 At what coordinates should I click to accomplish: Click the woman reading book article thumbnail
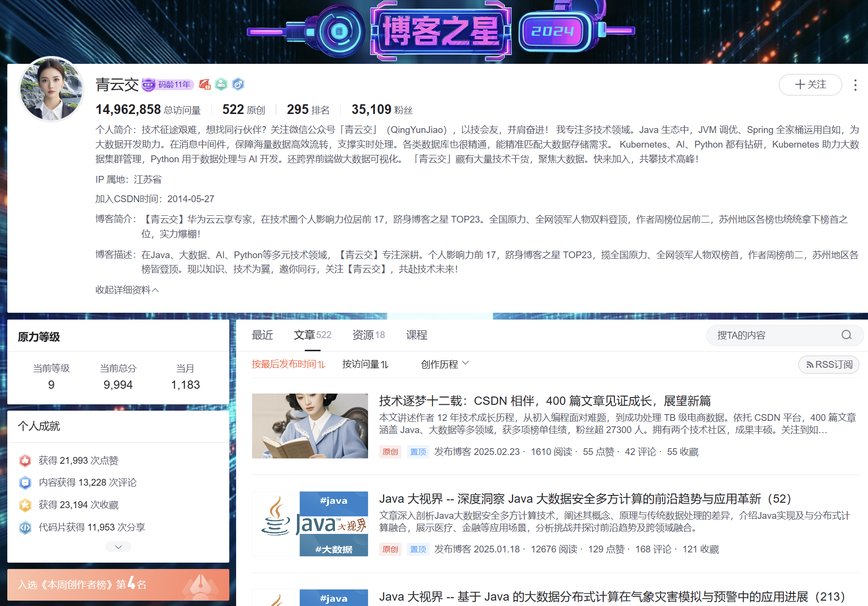click(x=310, y=426)
